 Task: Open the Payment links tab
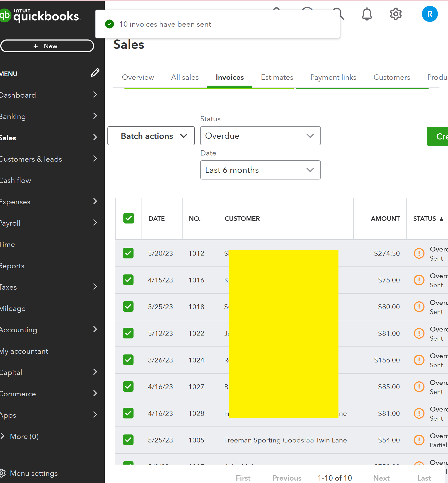tap(333, 77)
